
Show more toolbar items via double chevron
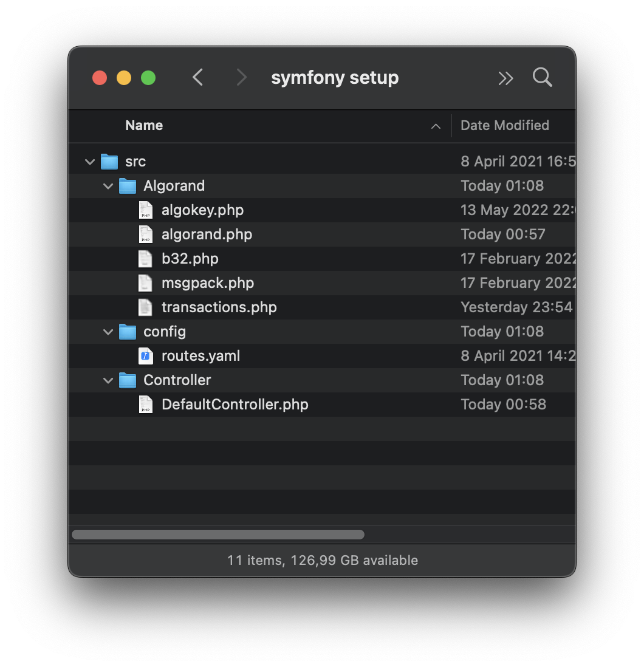coord(505,78)
